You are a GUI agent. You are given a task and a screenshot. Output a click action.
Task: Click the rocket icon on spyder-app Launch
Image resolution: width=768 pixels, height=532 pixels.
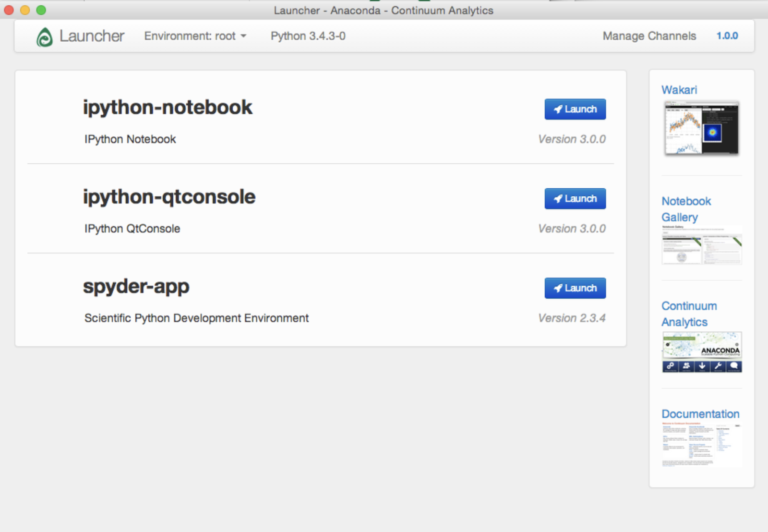click(x=558, y=288)
